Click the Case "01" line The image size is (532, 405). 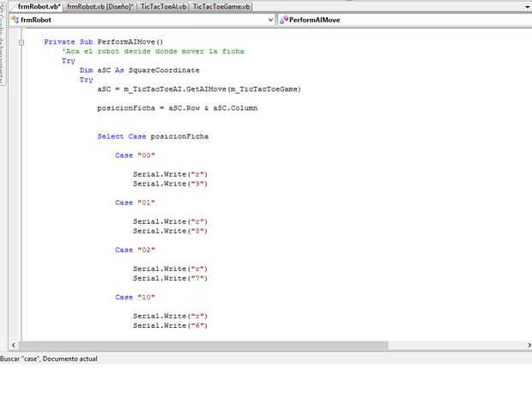(x=135, y=202)
